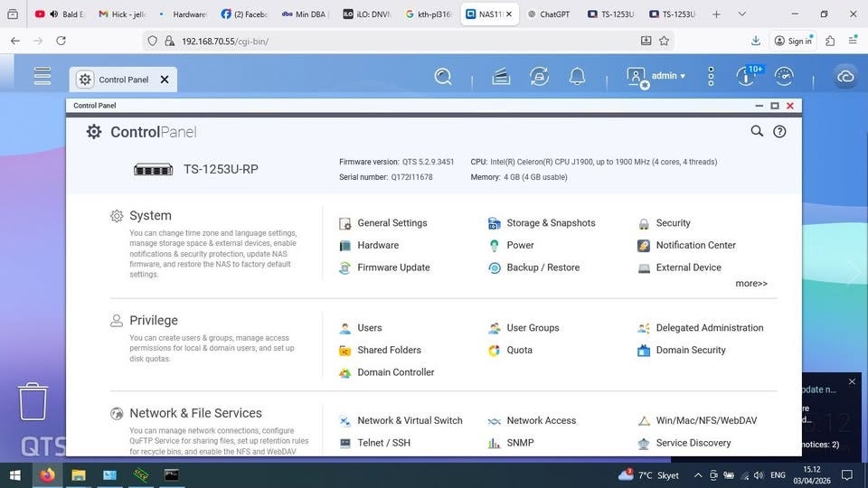Select the Control Panel taskbar tab
Image resolution: width=868 pixels, height=488 pixels.
click(x=123, y=80)
